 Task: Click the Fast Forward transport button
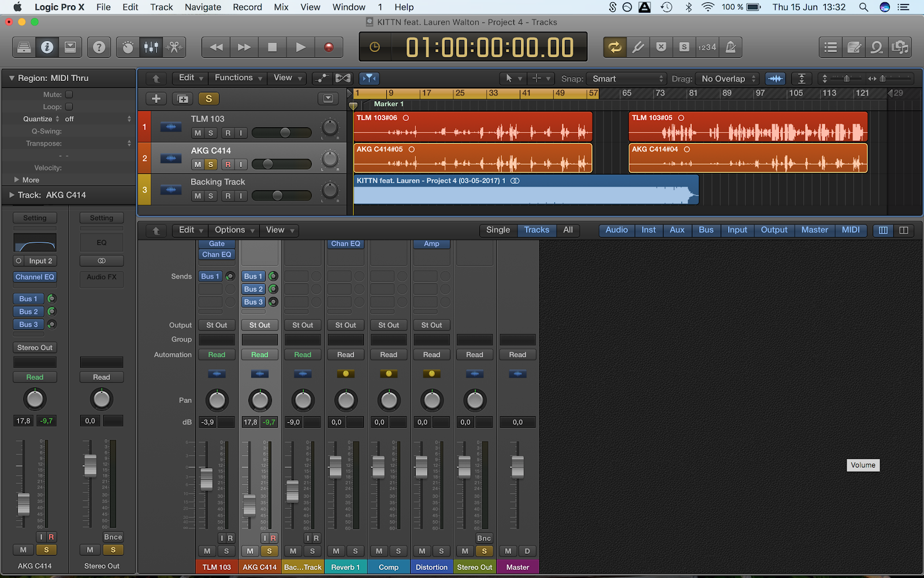[x=244, y=47]
